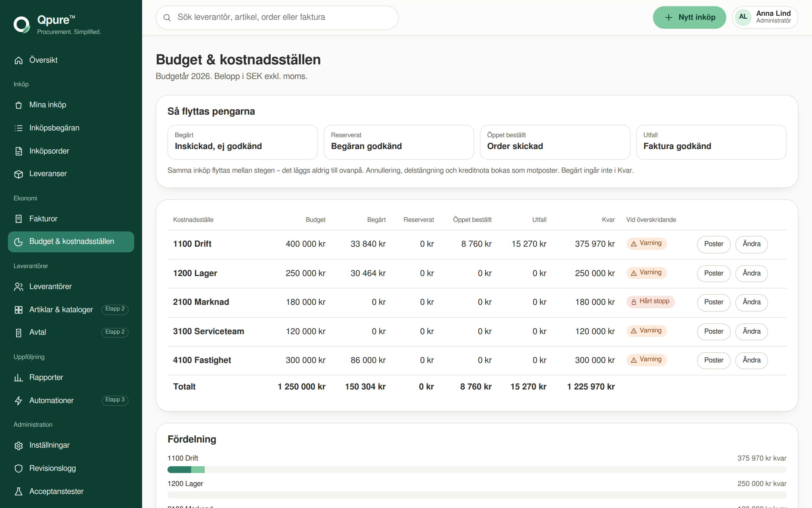Open Poster for 4100 Fastighet
This screenshot has width=812, height=508.
(x=713, y=360)
